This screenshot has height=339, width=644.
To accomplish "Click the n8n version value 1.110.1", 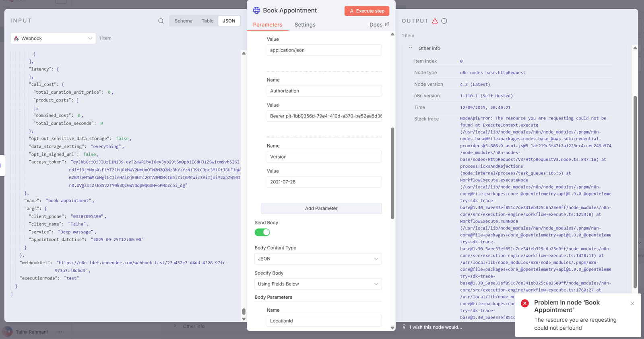I will click(x=486, y=96).
